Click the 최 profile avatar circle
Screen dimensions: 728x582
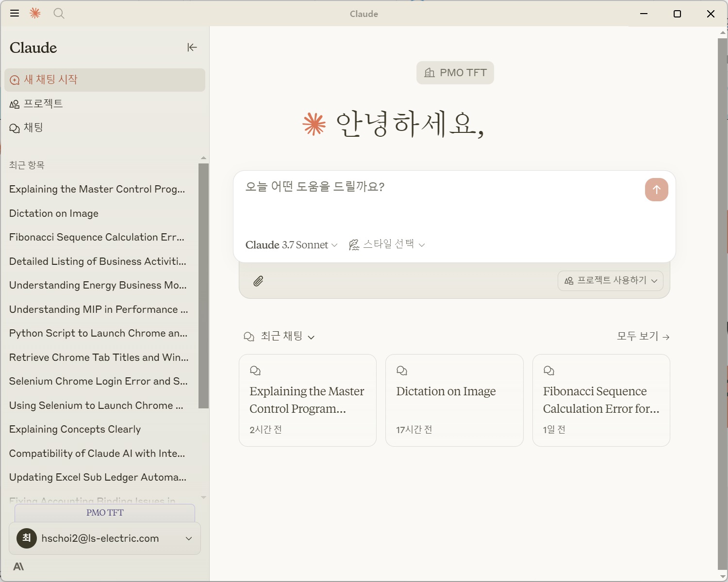point(27,538)
